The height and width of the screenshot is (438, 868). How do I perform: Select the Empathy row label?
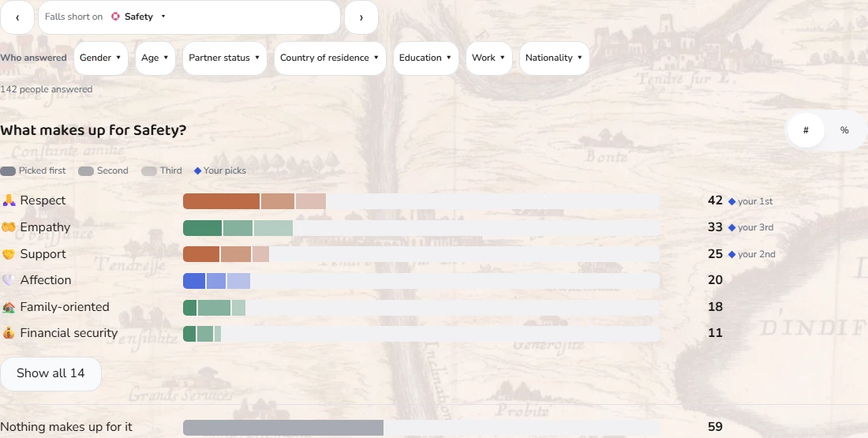pyautogui.click(x=46, y=227)
